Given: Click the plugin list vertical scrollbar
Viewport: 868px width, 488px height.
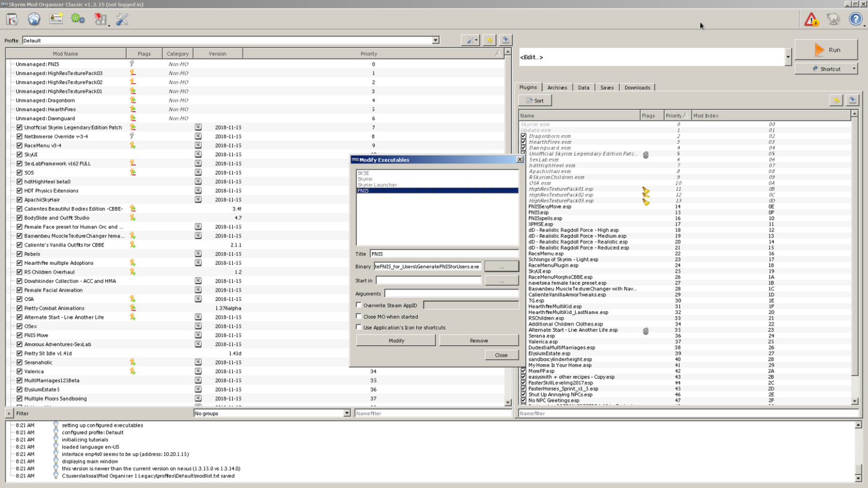Looking at the screenshot, I should pos(855,257).
